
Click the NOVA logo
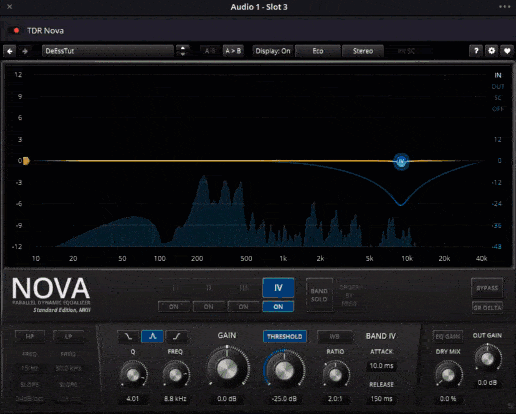(x=51, y=289)
